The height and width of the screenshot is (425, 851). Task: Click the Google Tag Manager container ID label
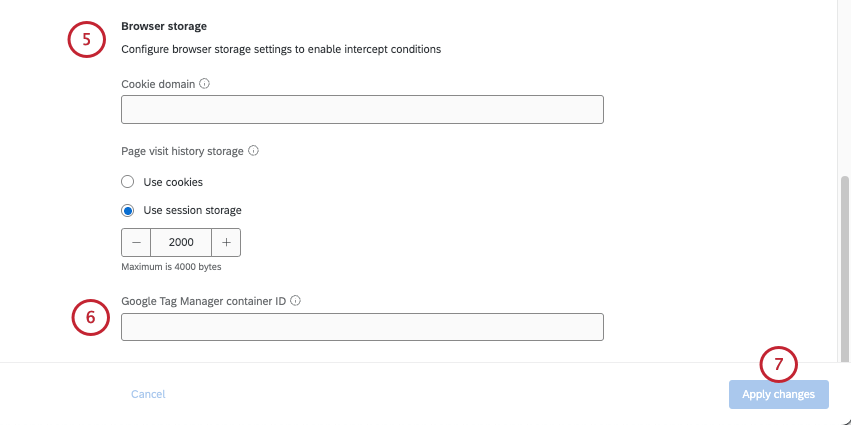point(204,299)
